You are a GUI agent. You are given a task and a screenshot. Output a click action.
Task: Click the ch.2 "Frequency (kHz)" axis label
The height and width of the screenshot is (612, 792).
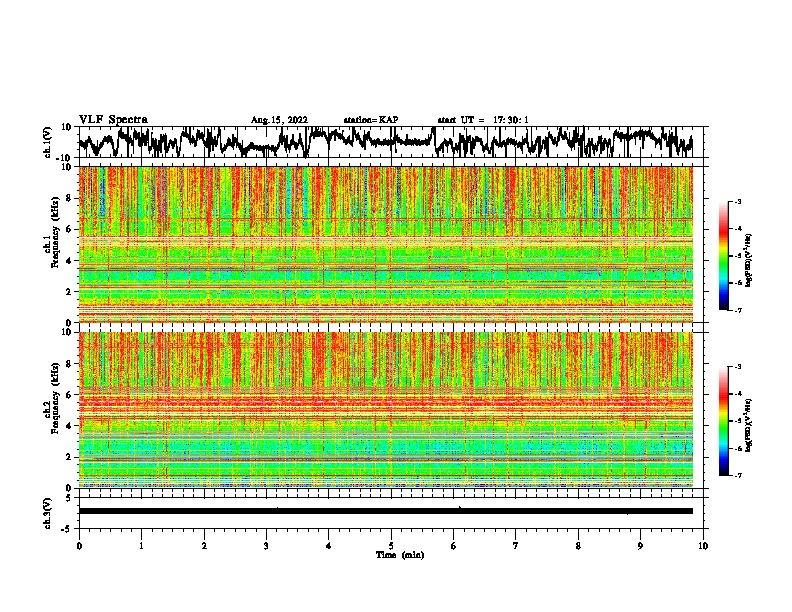pyautogui.click(x=55, y=397)
